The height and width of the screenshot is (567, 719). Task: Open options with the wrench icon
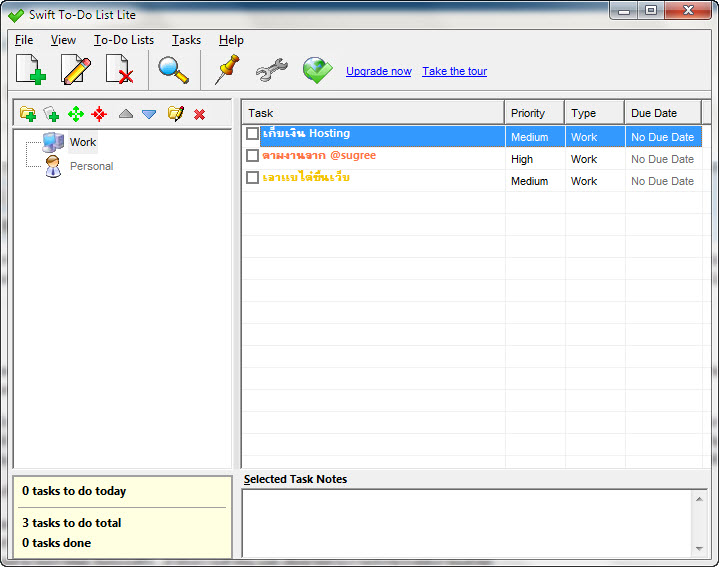(271, 70)
